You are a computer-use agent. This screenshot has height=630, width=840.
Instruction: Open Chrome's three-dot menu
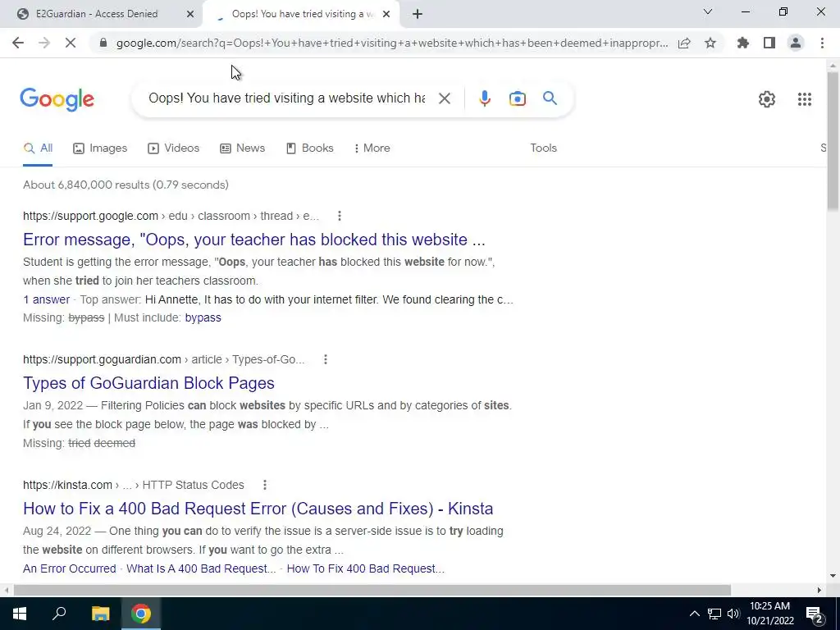point(822,43)
